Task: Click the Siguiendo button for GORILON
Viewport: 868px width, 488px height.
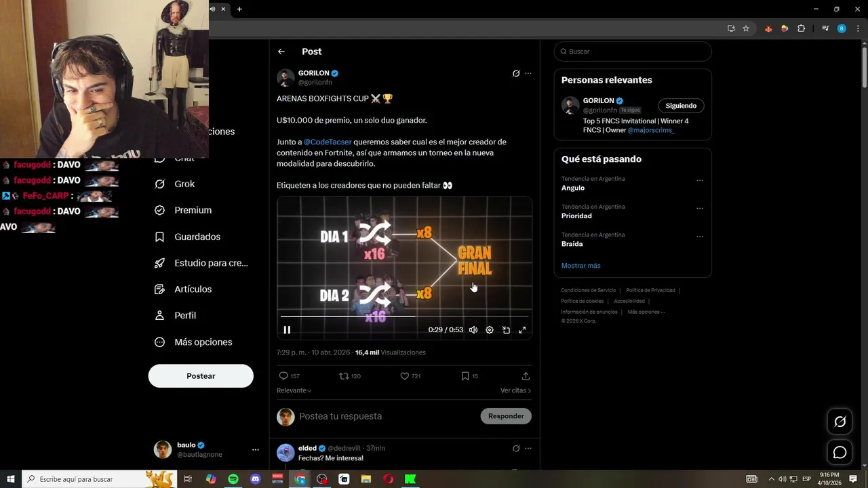Action: click(681, 106)
